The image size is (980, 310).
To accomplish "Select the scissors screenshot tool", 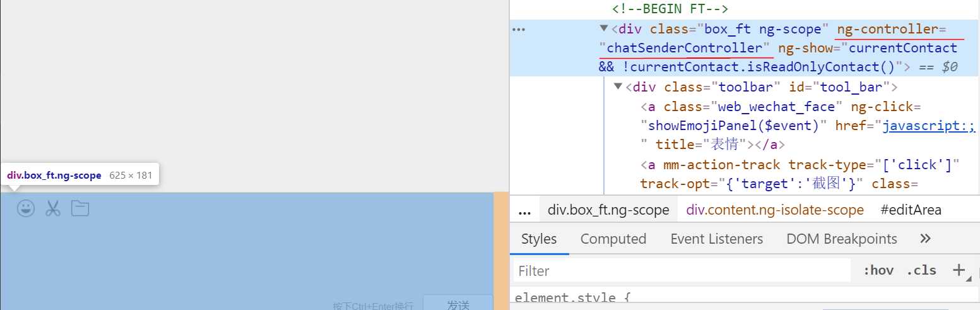I will click(53, 208).
